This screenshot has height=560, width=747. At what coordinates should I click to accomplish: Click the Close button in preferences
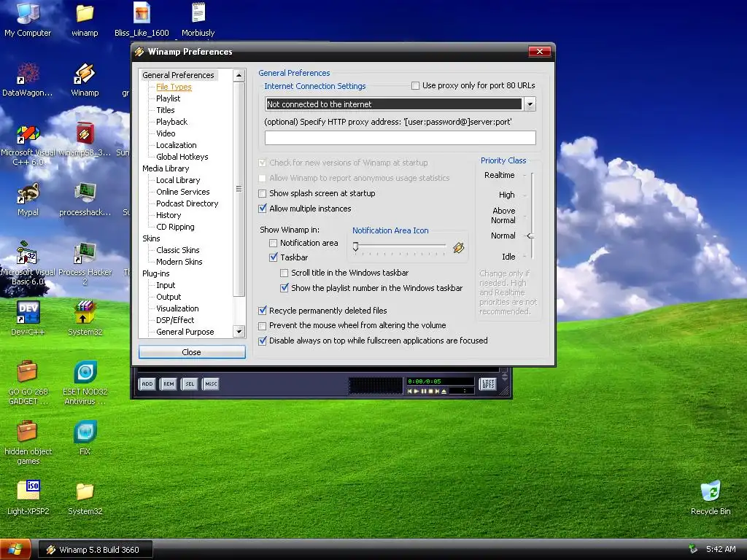(x=192, y=352)
